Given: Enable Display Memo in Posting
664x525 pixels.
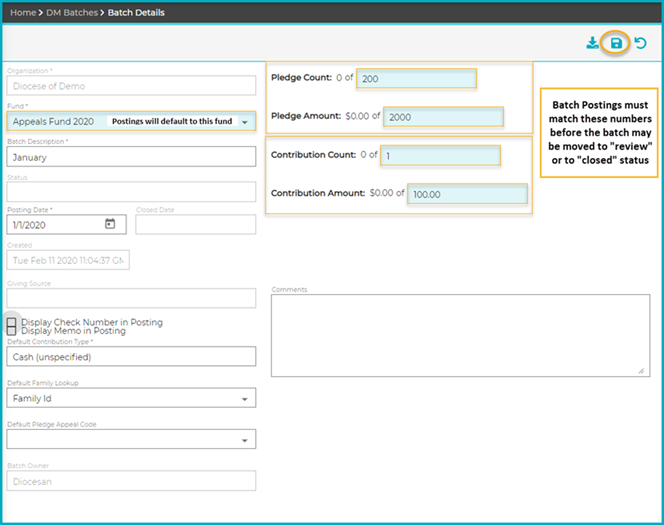Looking at the screenshot, I should point(12,331).
